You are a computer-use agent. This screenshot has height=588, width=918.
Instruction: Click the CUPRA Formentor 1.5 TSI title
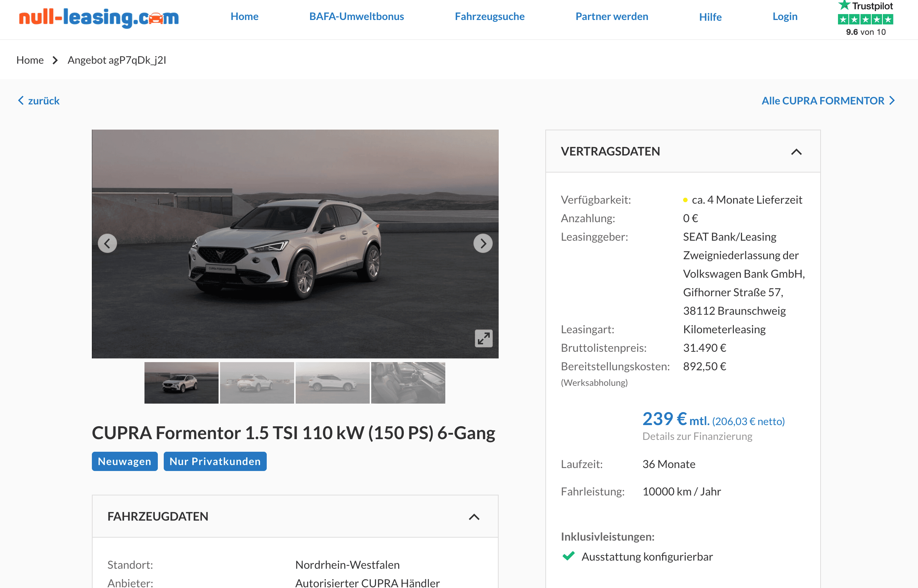[293, 432]
